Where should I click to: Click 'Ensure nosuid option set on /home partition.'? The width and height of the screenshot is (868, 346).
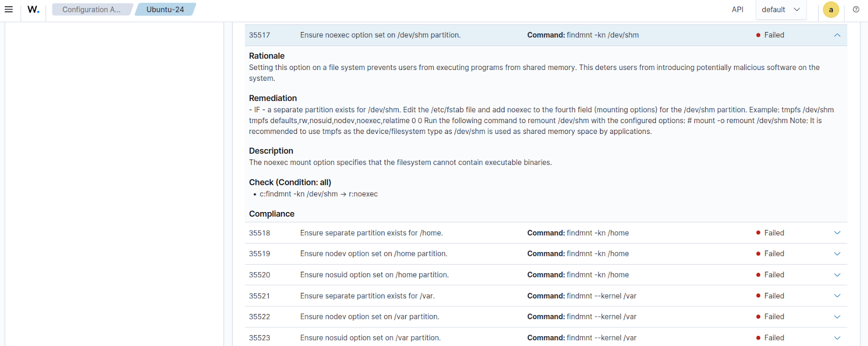tap(374, 275)
